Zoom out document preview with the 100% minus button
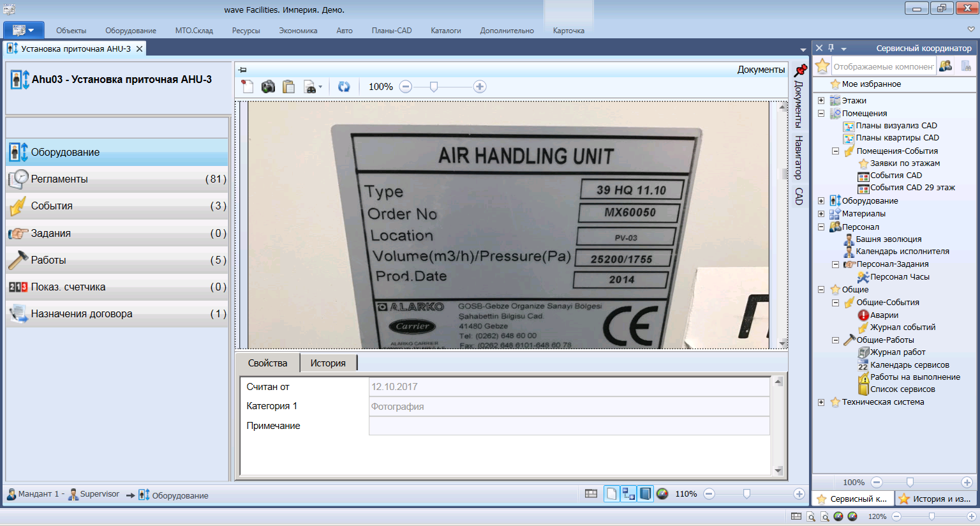Screen dimensions: 980x526 pos(406,87)
